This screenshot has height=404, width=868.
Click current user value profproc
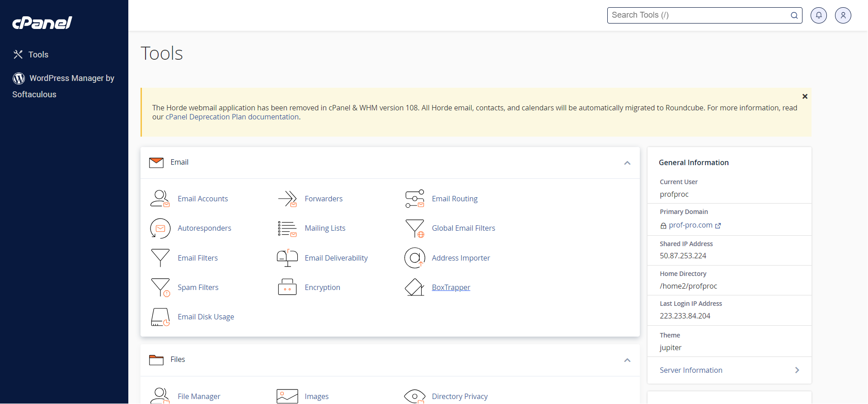coord(674,195)
